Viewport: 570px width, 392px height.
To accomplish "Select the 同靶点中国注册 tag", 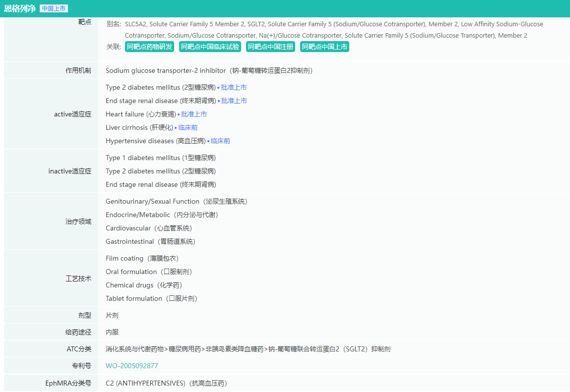I will [x=270, y=47].
